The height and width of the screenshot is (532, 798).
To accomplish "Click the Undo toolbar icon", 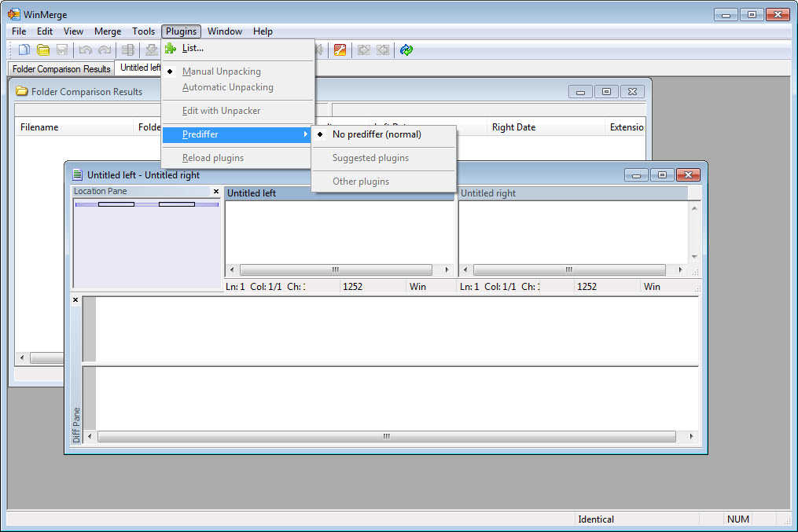I will tap(86, 50).
